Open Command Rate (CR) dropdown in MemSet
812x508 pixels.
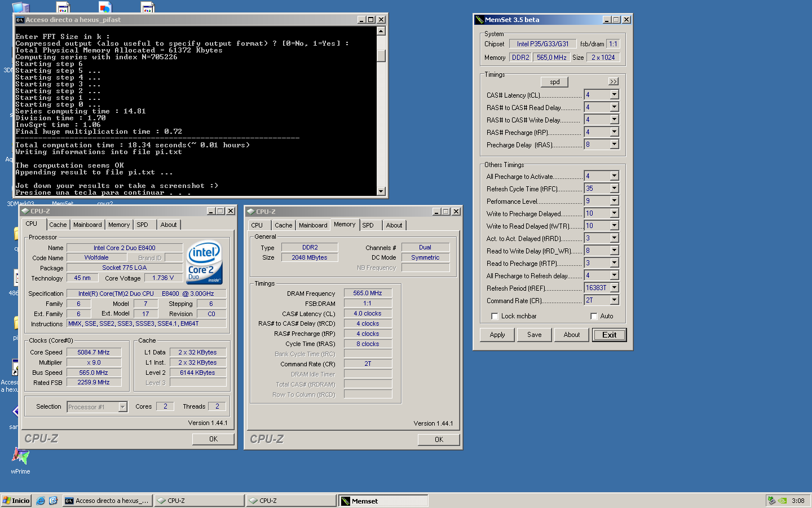click(614, 300)
